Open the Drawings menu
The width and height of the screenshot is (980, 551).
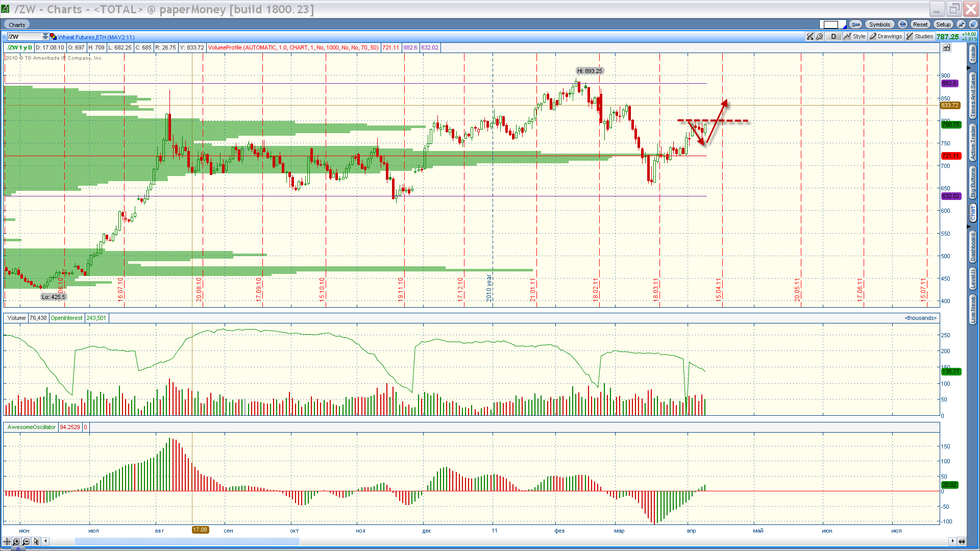pos(886,36)
